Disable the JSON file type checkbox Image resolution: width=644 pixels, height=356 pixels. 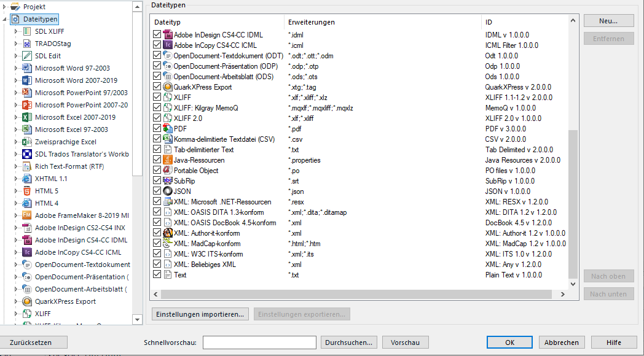coord(157,191)
